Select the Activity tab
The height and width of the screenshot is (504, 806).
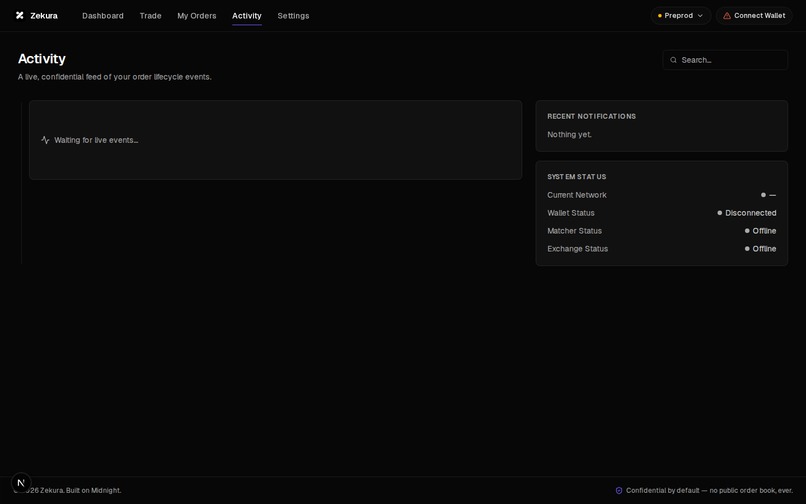pos(247,16)
